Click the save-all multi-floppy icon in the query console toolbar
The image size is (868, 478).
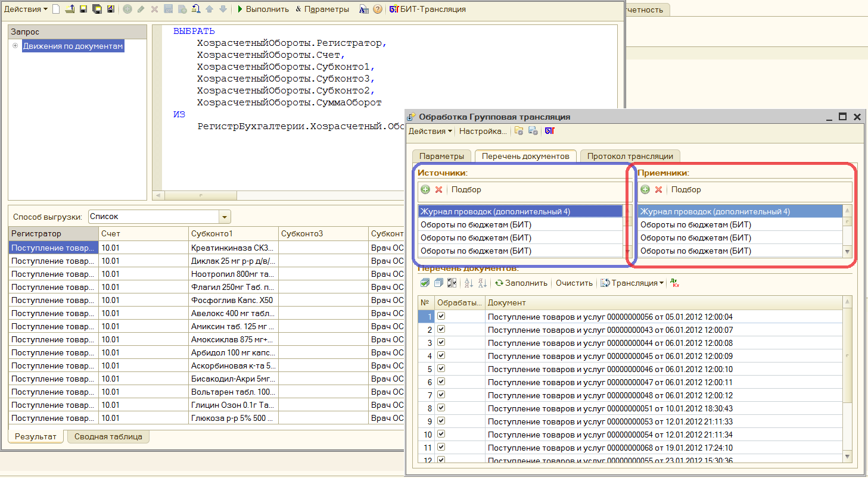(x=97, y=9)
